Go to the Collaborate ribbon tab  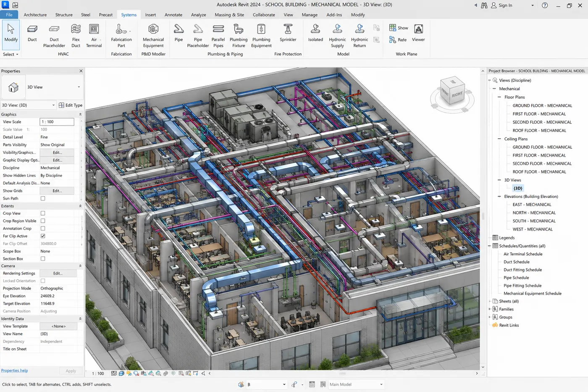click(x=264, y=15)
